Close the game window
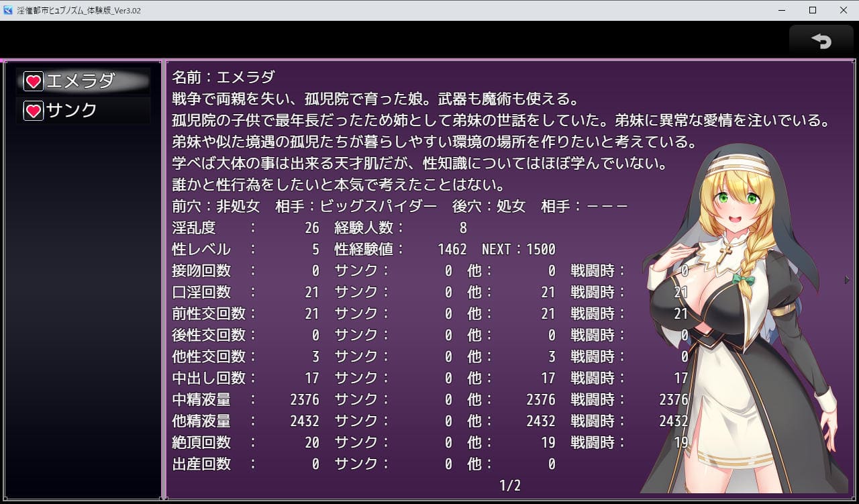 tap(844, 10)
